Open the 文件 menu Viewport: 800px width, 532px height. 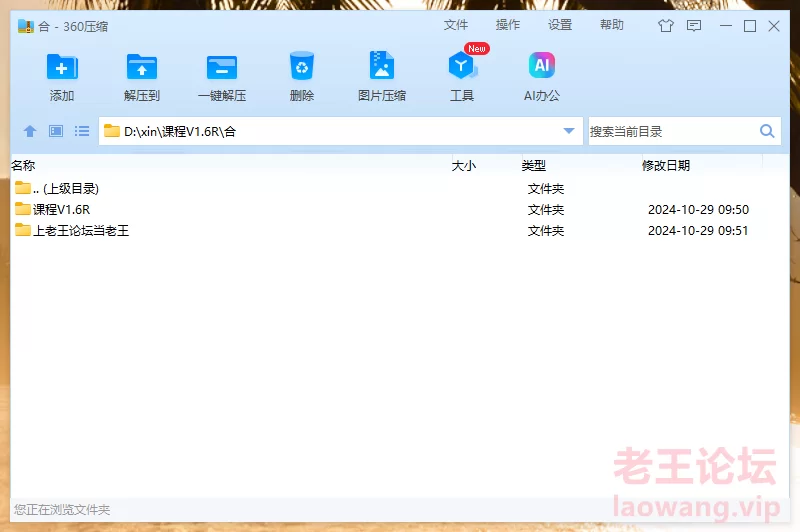coord(456,25)
